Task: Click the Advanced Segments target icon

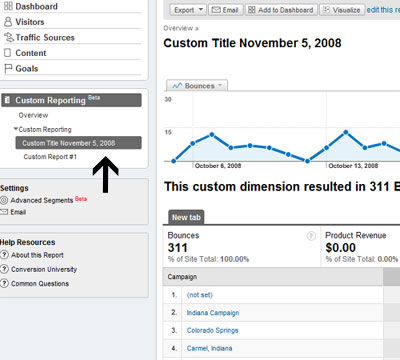Action: (4, 200)
